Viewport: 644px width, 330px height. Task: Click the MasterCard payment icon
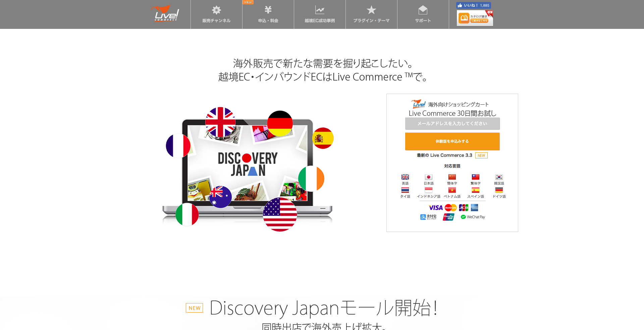coord(450,207)
